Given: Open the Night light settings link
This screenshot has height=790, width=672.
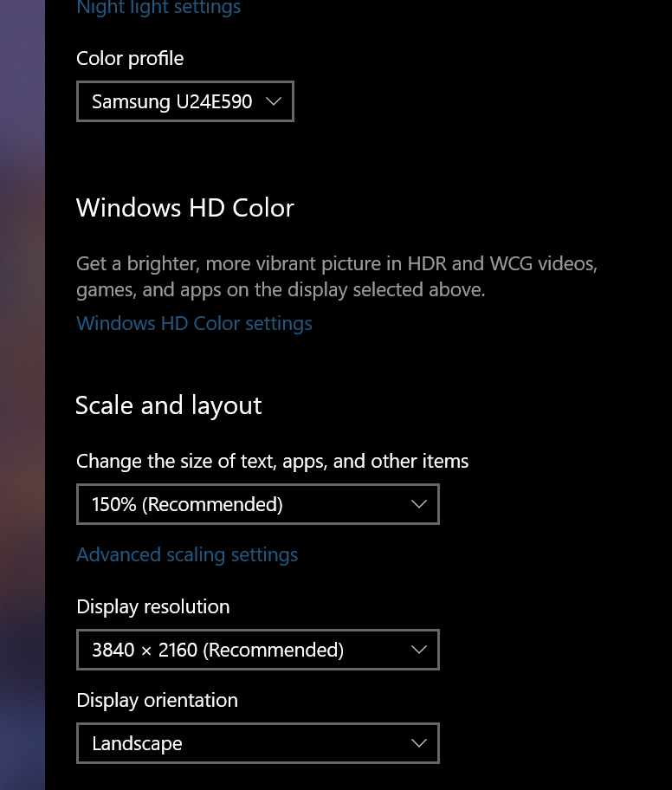Looking at the screenshot, I should [158, 9].
